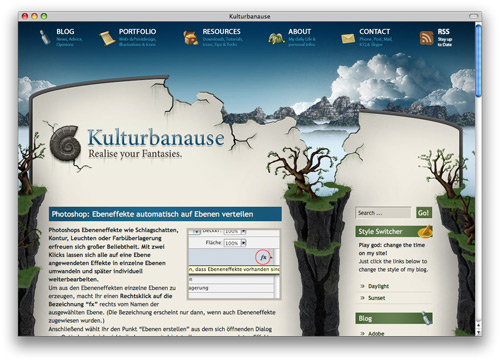Open the RESOURCES navigation item
The width and height of the screenshot is (500, 361).
(221, 32)
